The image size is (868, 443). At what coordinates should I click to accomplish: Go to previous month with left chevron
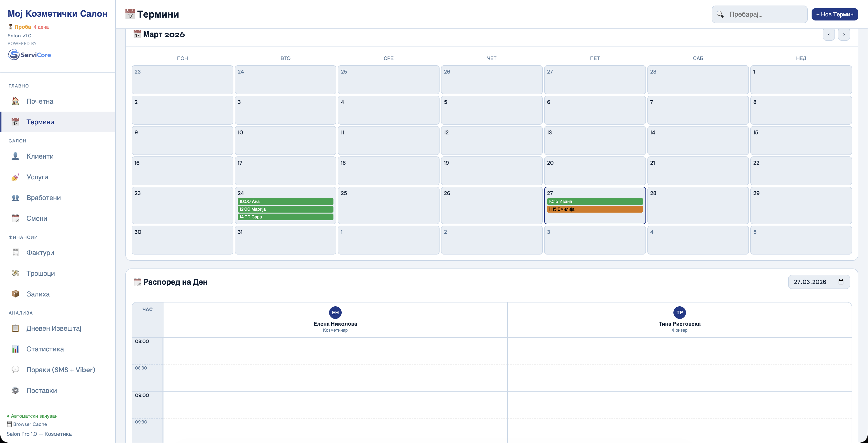pyautogui.click(x=828, y=34)
